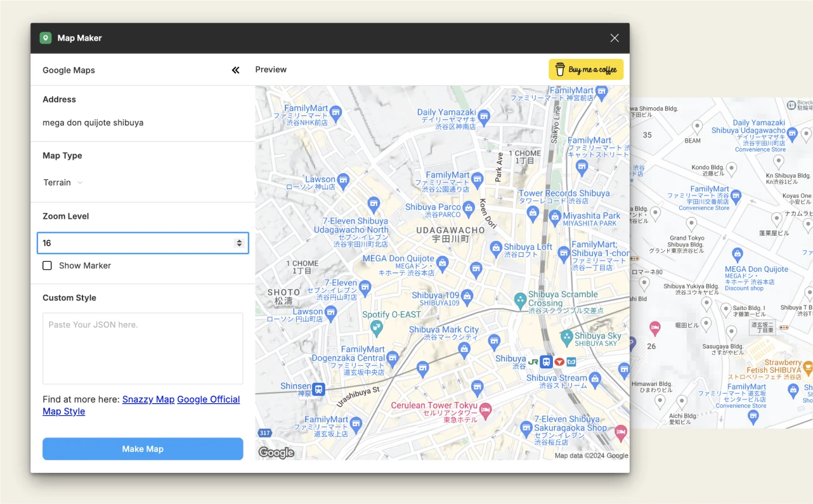Click the UDAGAWACHO district label on the map
This screenshot has width=813, height=504.
point(450,230)
